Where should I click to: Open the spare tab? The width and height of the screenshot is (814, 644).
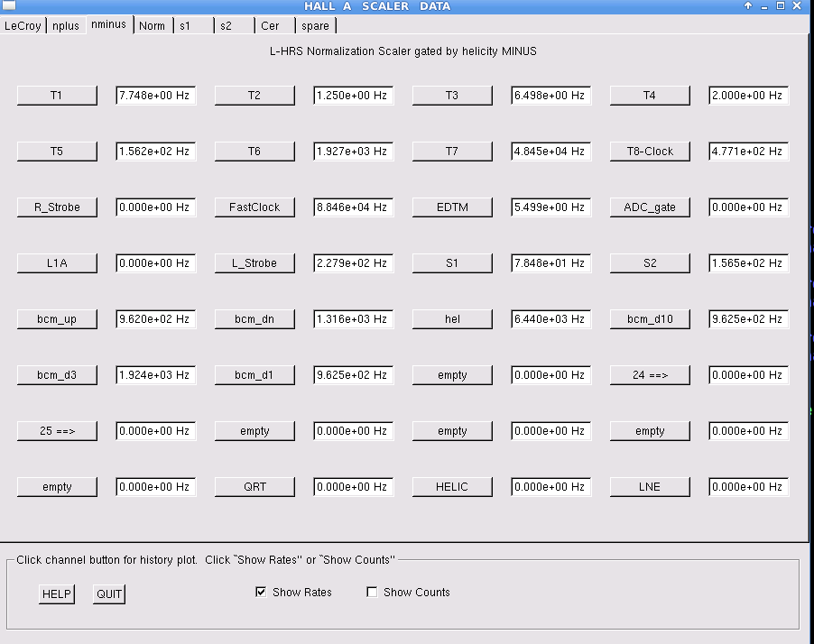coord(316,26)
